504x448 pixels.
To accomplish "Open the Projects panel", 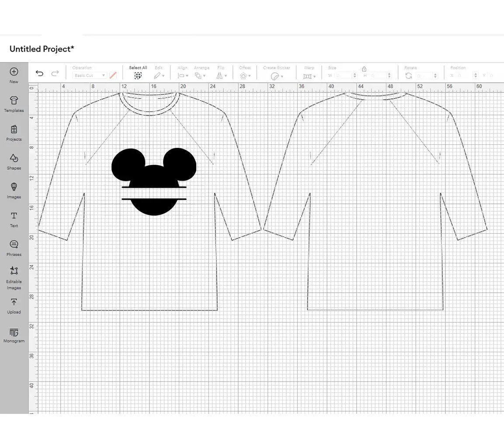I will pyautogui.click(x=14, y=133).
